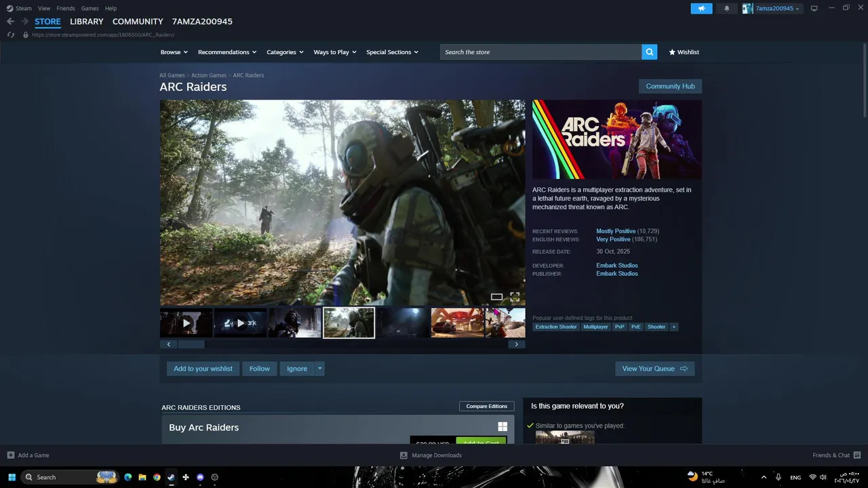This screenshot has height=488, width=868.
Task: Click the media strip scrollbar handle
Action: pyautogui.click(x=191, y=344)
